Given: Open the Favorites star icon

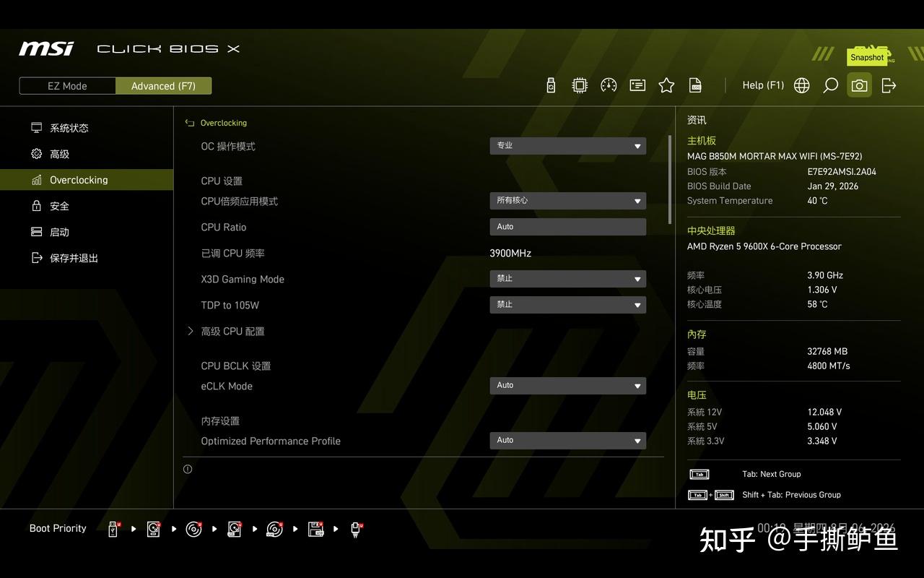Looking at the screenshot, I should click(666, 85).
